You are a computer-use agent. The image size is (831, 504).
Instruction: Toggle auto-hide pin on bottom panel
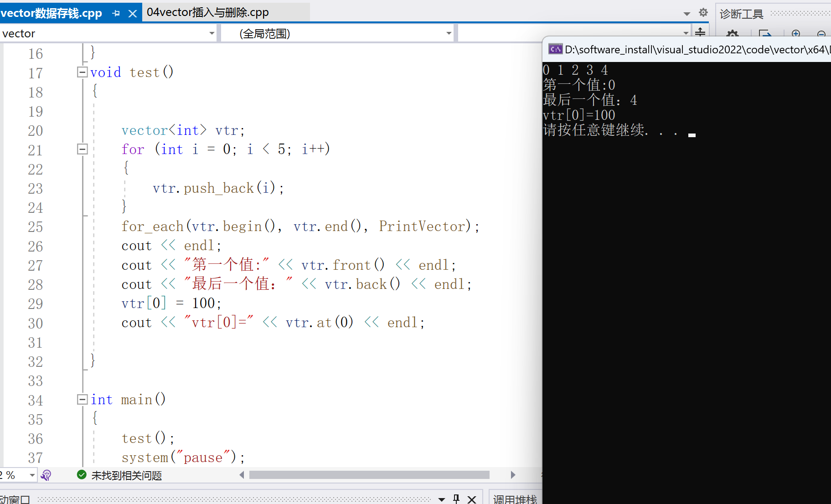tap(456, 499)
